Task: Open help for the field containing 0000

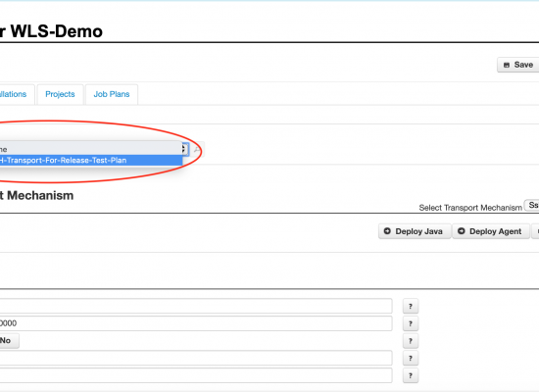Action: tap(411, 323)
